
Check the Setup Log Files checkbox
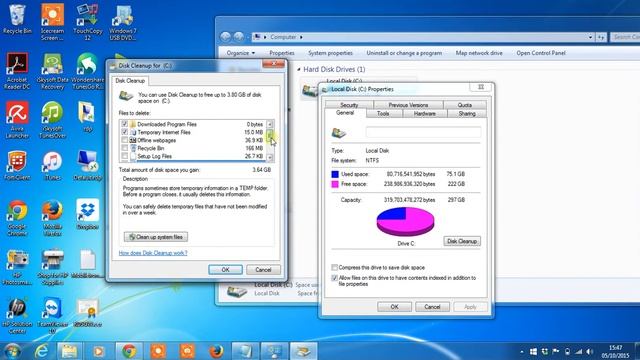pyautogui.click(x=124, y=156)
